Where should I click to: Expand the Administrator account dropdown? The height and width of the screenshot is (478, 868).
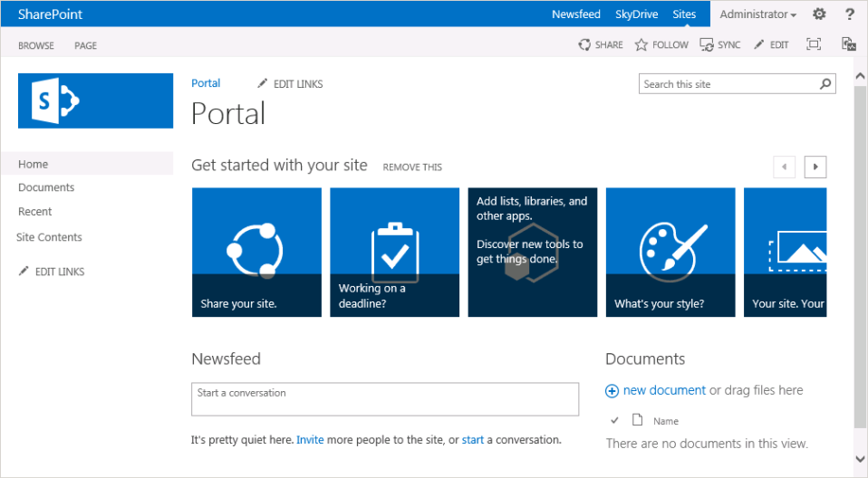[x=758, y=14]
